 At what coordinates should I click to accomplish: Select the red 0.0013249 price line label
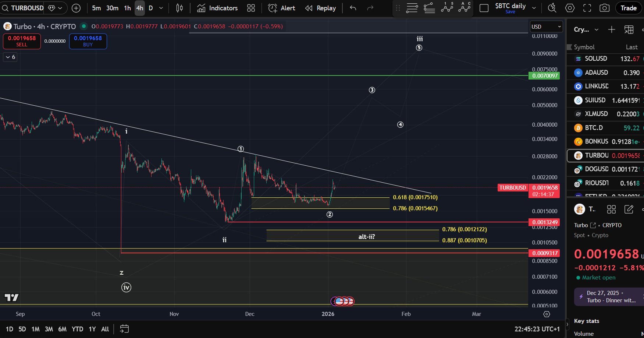click(x=544, y=222)
